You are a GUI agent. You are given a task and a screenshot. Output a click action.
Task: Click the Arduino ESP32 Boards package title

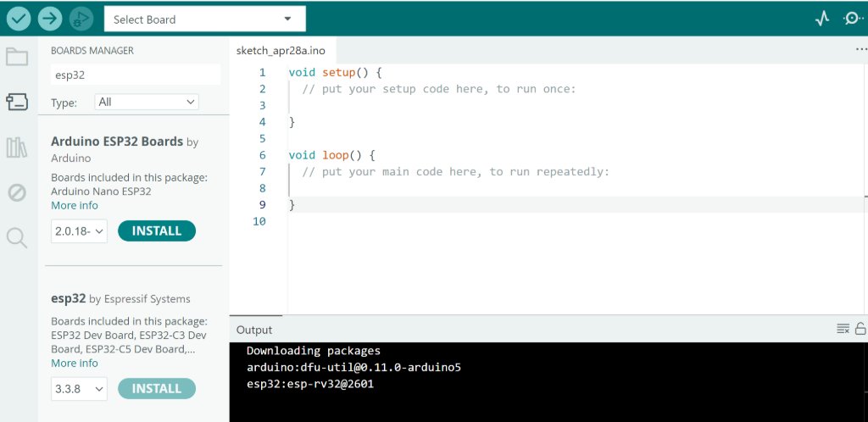[x=117, y=142]
